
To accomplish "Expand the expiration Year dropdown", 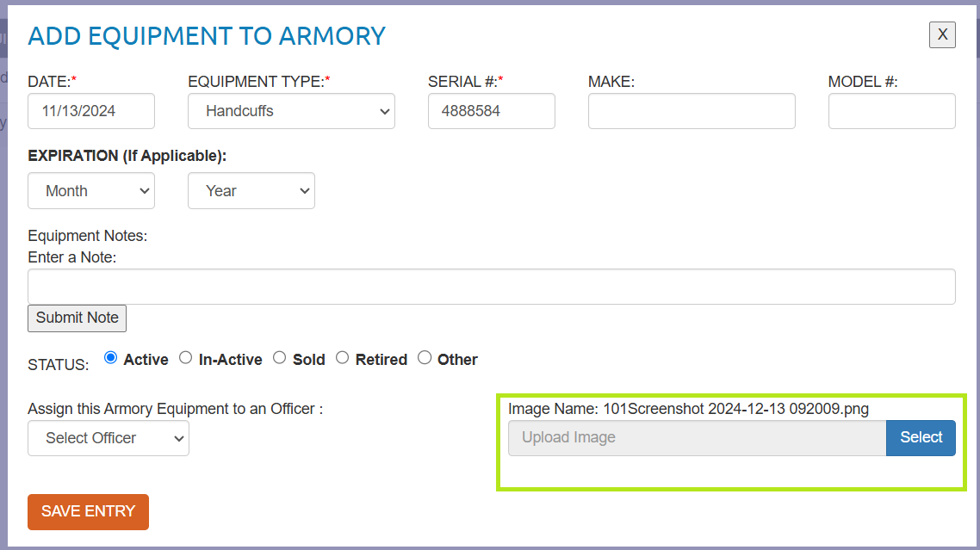I will tap(251, 191).
